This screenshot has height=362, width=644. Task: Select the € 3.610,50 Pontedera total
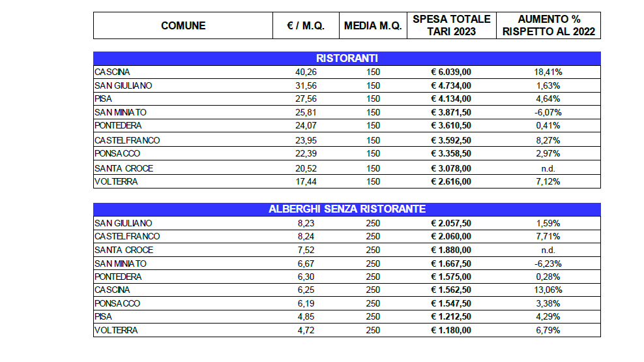[x=451, y=125]
